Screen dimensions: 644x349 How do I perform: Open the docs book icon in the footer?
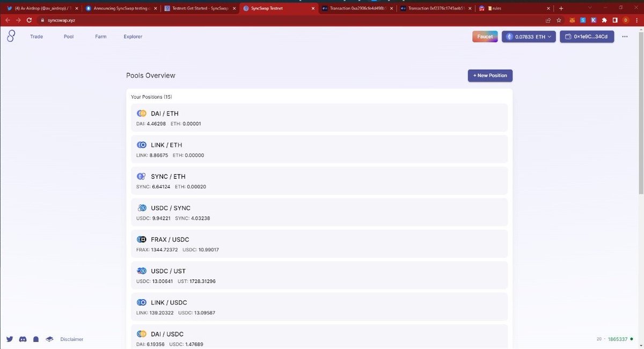click(49, 339)
